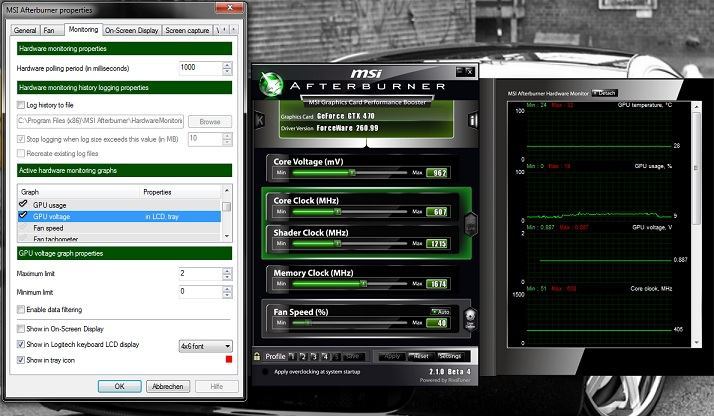Detach the Hardware Monitor panel
Image resolution: width=714 pixels, height=416 pixels.
[x=605, y=93]
